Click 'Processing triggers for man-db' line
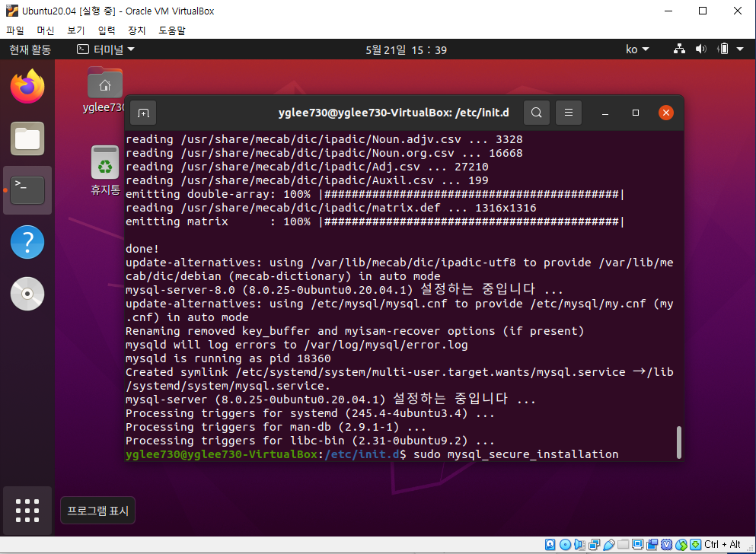 (x=276, y=427)
